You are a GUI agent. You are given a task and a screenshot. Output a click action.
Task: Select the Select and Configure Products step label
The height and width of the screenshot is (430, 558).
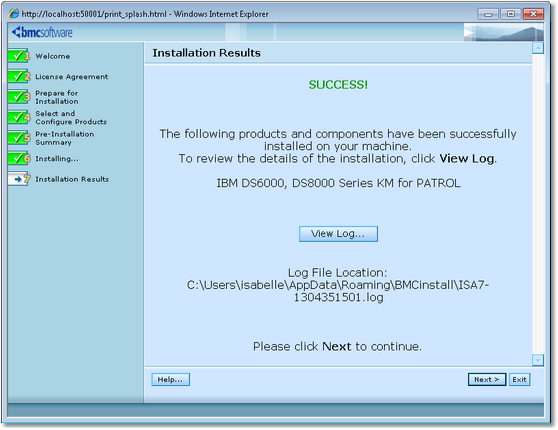tap(71, 117)
